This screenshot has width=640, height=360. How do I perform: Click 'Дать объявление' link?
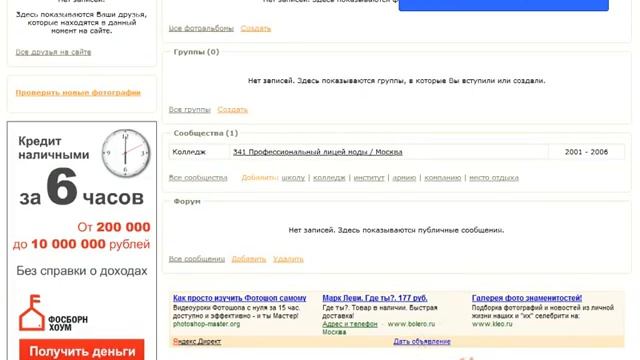[x=422, y=341]
